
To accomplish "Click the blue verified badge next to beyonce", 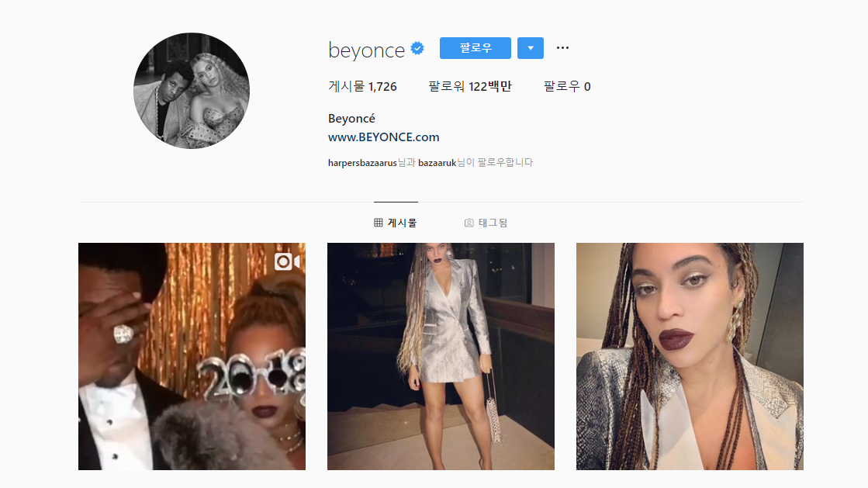I will [417, 49].
